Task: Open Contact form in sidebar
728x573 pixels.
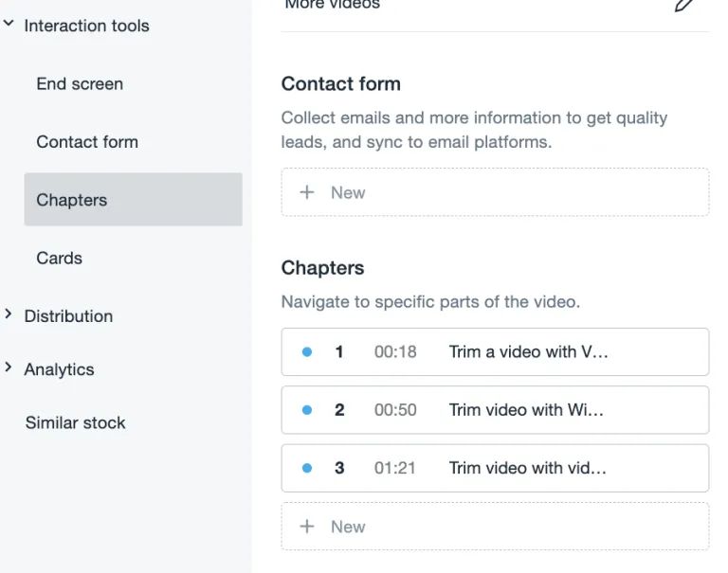Action: 87,142
